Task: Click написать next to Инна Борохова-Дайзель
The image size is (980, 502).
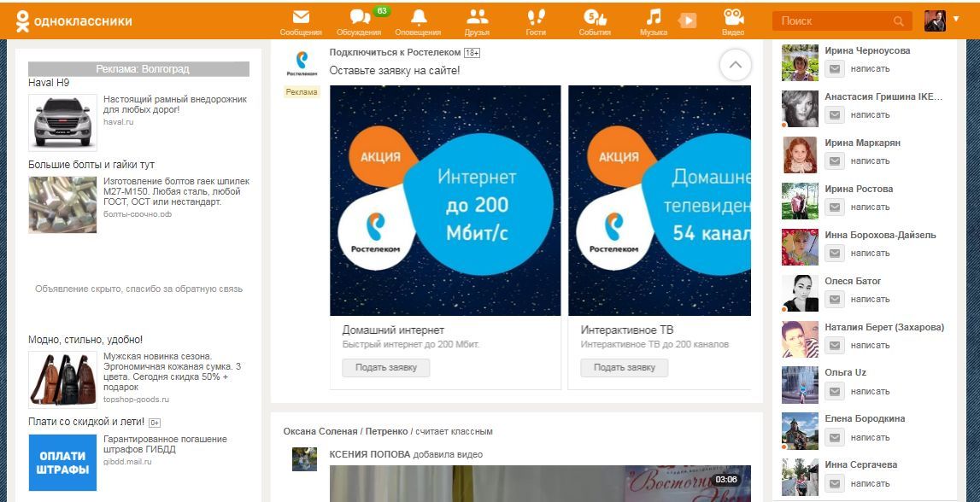Action: coord(870,254)
